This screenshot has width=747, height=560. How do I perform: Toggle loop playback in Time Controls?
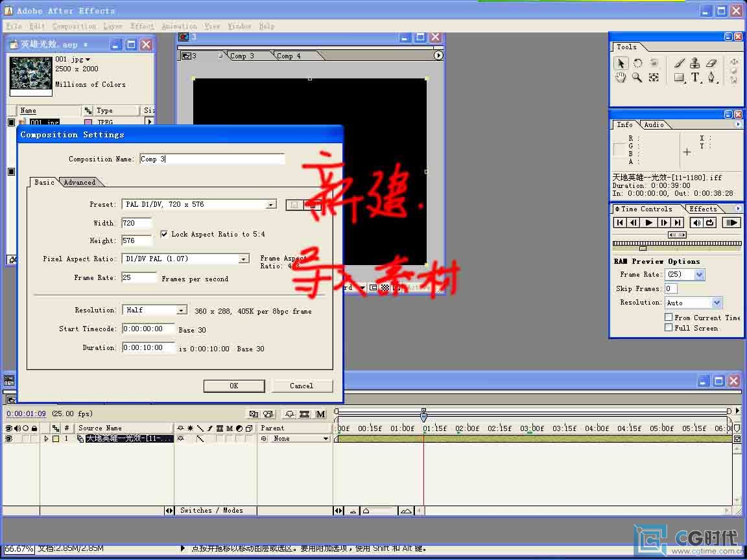[710, 222]
